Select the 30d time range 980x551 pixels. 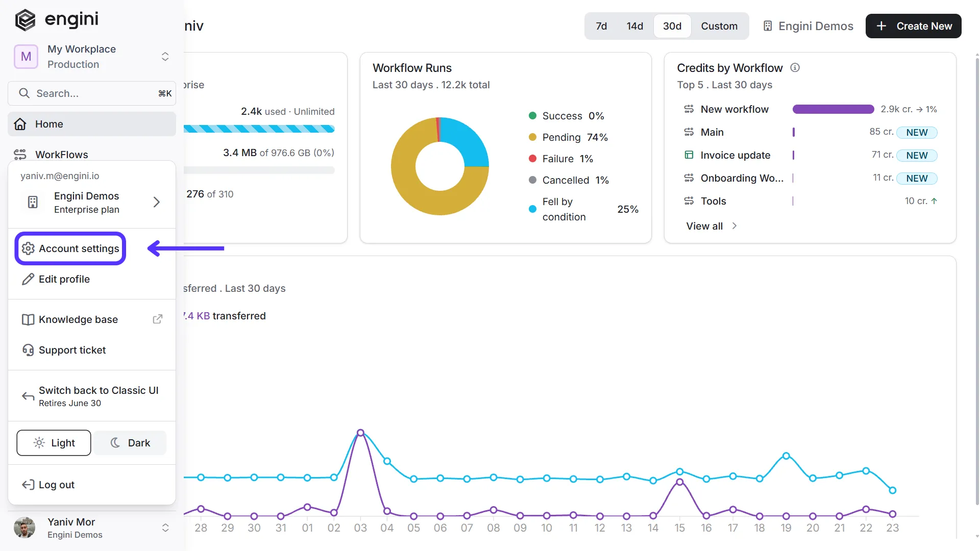(x=672, y=26)
